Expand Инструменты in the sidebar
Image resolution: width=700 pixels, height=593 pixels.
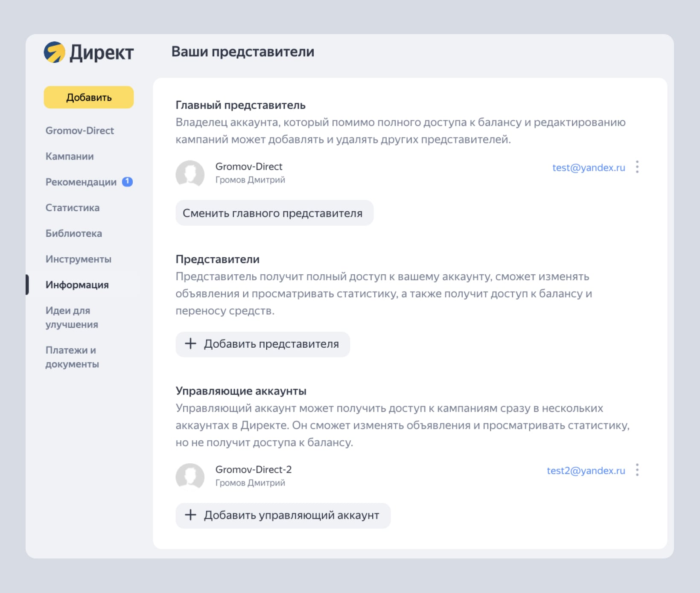pyautogui.click(x=79, y=259)
